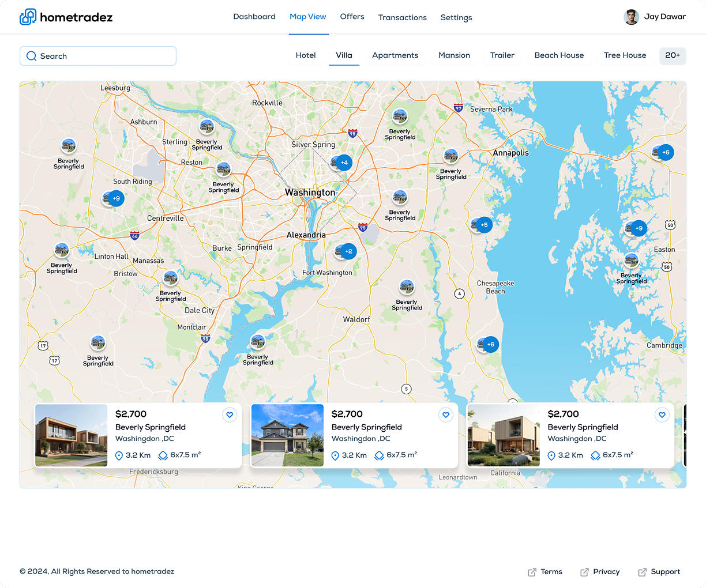Open first property card modern house thumbnail

tap(72, 435)
